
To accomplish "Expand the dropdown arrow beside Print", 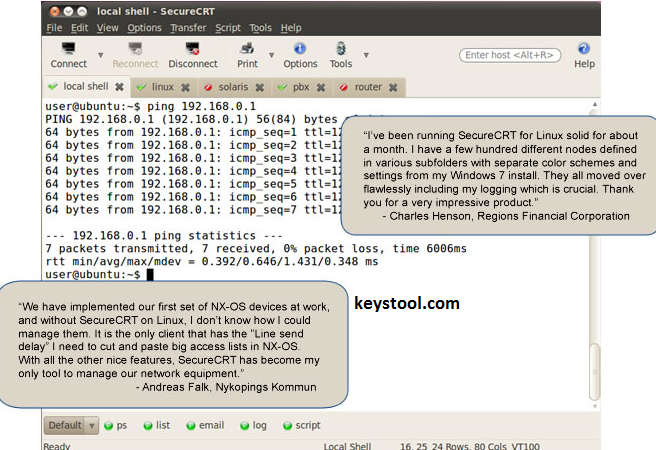I will pyautogui.click(x=272, y=55).
